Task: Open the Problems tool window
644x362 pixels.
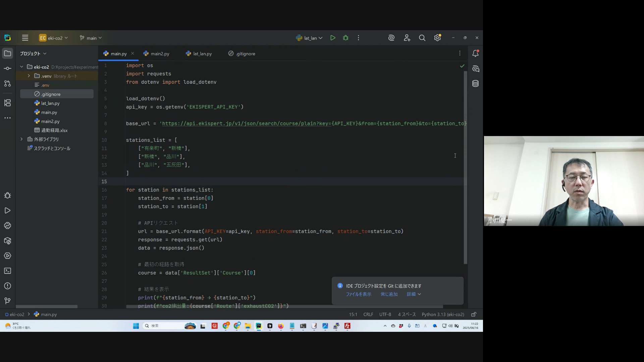Action: (7, 286)
